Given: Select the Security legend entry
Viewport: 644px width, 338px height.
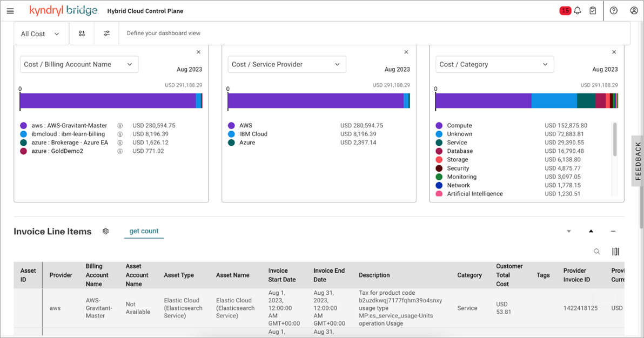Looking at the screenshot, I should 458,168.
